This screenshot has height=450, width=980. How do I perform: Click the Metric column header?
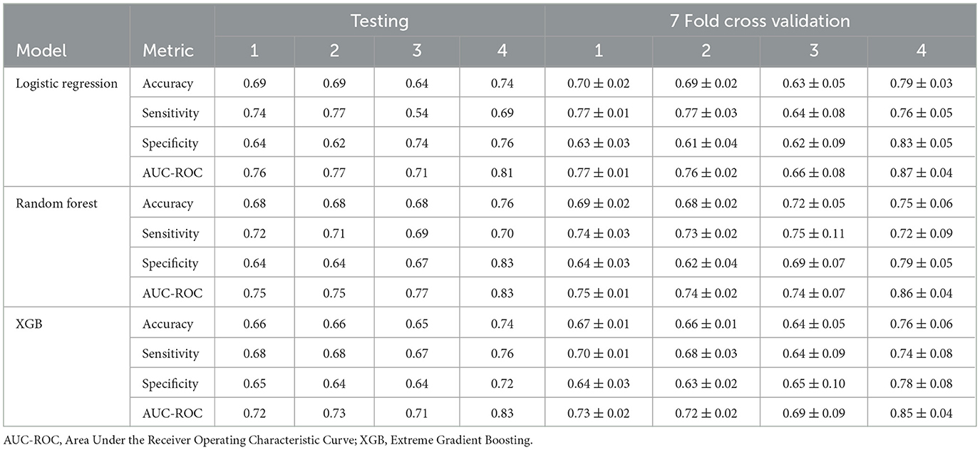coord(168,51)
